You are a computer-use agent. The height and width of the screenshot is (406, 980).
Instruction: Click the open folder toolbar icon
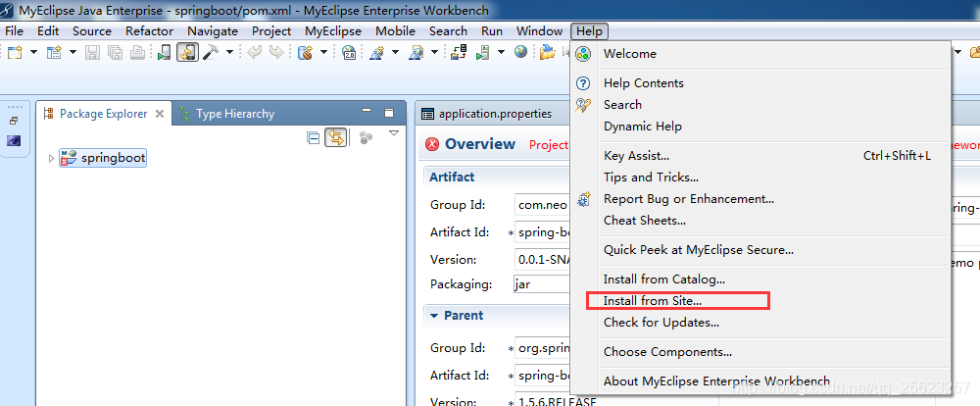548,53
